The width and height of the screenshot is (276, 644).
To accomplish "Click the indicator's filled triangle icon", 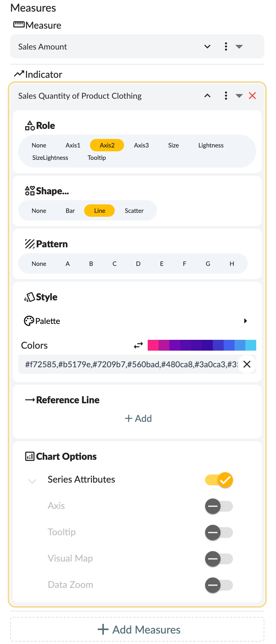I will point(239,96).
